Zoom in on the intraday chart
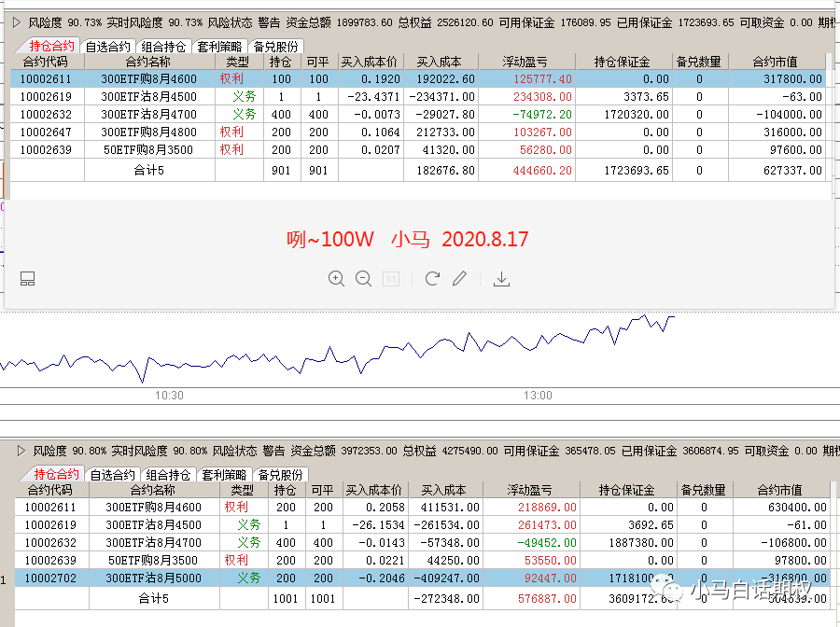The height and width of the screenshot is (627, 840). pos(337,278)
